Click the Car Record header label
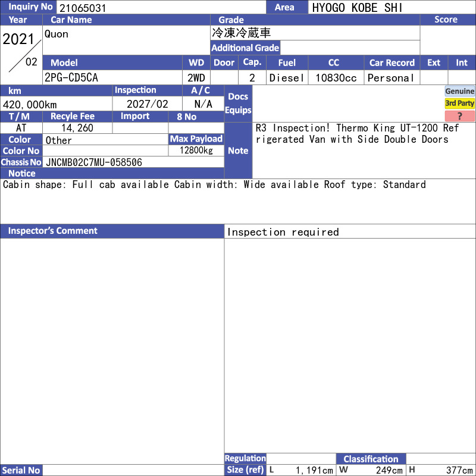Image resolution: width=476 pixels, height=476 pixels. [x=392, y=62]
